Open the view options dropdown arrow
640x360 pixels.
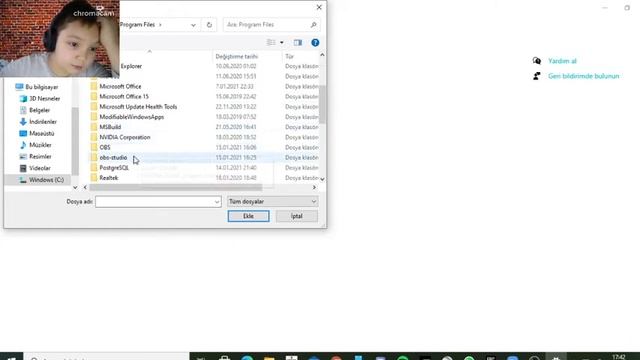click(x=282, y=42)
